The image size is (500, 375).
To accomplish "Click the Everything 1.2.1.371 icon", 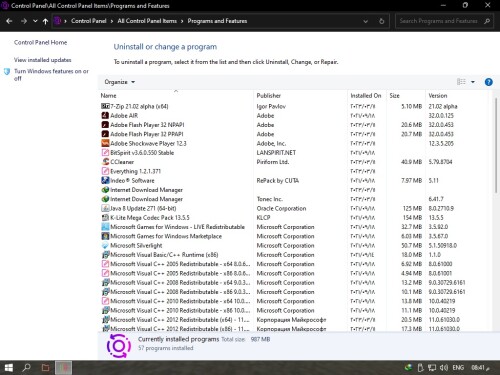I will tap(105, 171).
